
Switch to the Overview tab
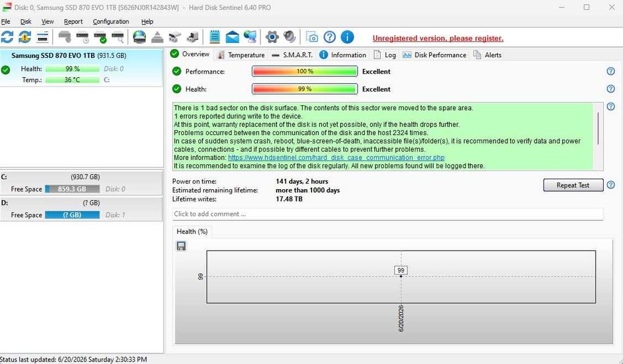click(190, 54)
